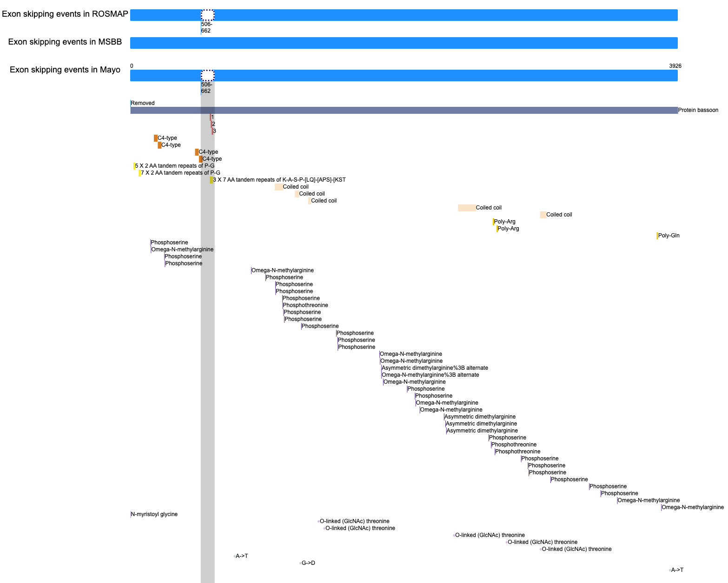The height and width of the screenshot is (583, 728).
Task: Select the 5 X 2 AA tandem repeats marker
Action: pyautogui.click(x=134, y=166)
